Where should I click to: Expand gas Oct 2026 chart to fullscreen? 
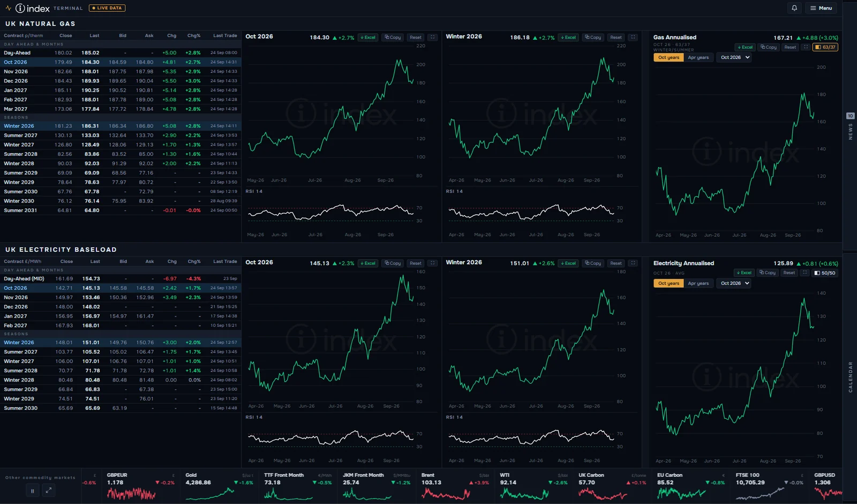433,37
